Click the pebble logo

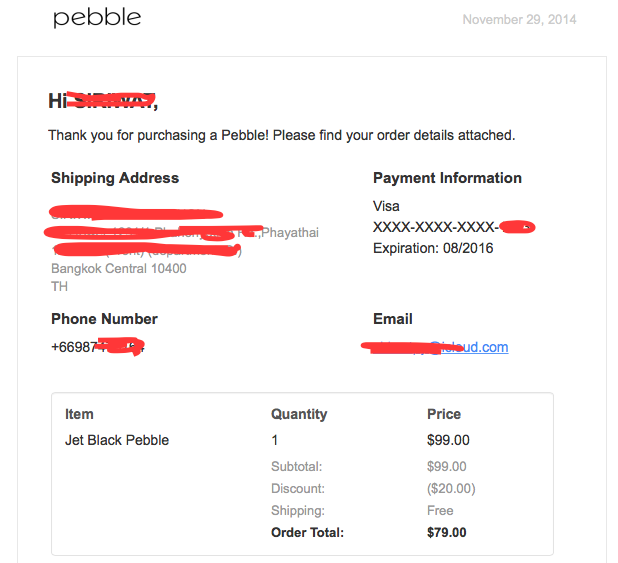pos(97,18)
